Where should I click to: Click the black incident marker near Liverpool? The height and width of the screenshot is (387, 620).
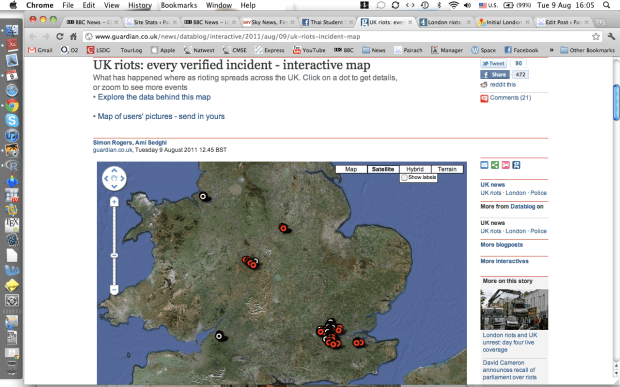click(x=203, y=196)
